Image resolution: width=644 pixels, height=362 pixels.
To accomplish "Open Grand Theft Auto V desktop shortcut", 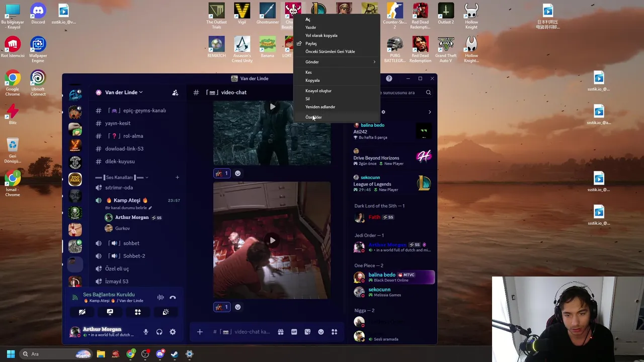I will click(x=446, y=50).
